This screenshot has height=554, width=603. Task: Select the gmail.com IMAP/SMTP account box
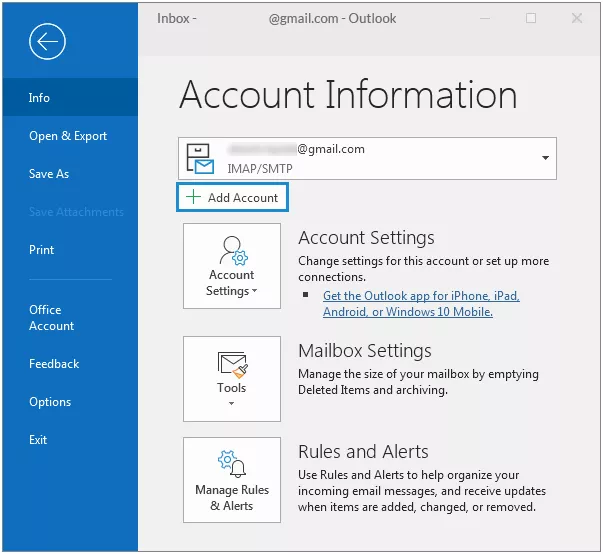[x=367, y=158]
